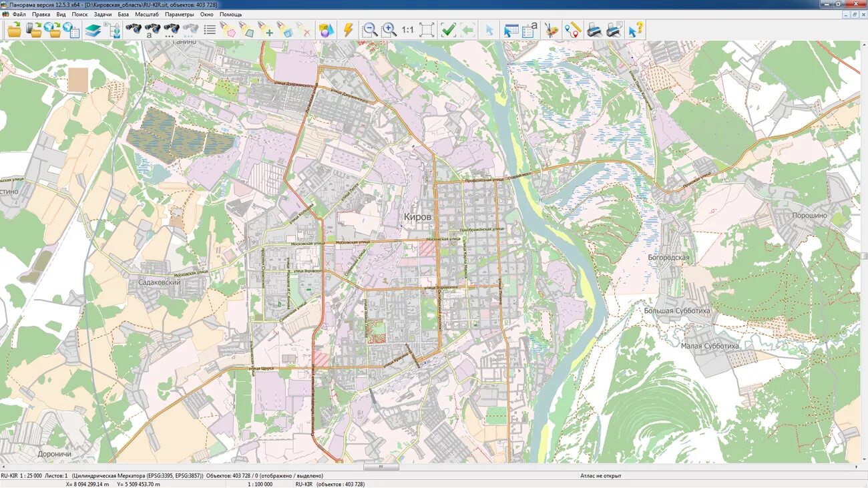Viewport: 868px width, 488px height.
Task: Open the Файл menu
Action: coord(19,14)
